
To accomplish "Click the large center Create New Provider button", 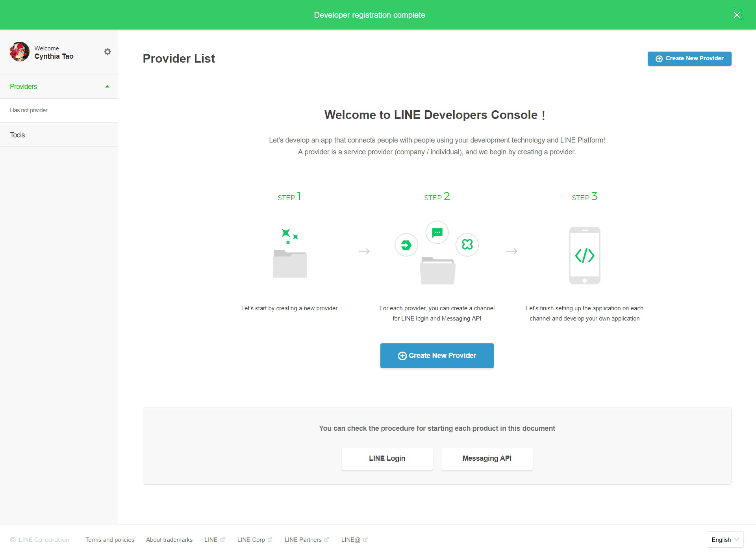I will pyautogui.click(x=437, y=356).
